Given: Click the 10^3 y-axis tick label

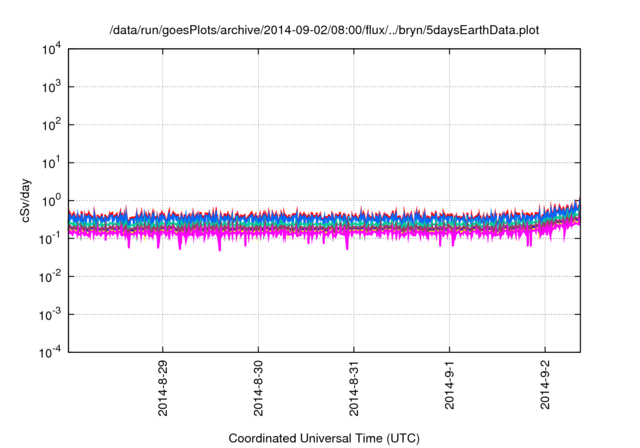Looking at the screenshot, I should point(51,87).
